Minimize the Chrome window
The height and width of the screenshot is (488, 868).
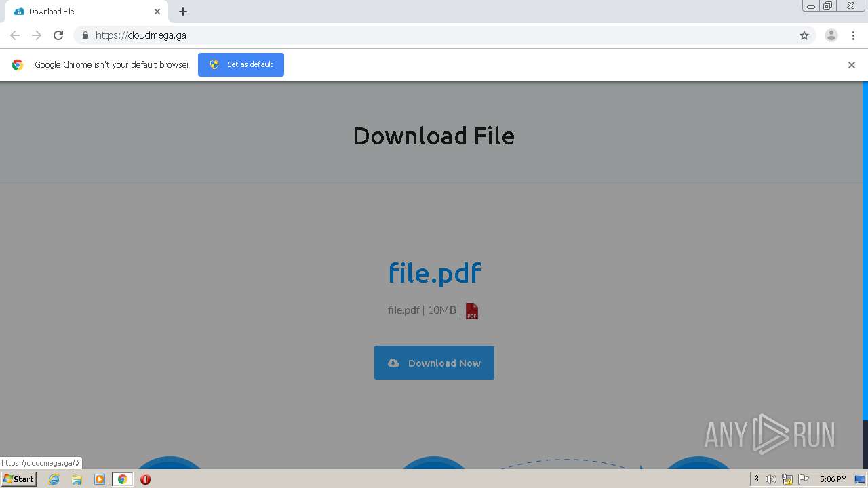click(x=811, y=6)
